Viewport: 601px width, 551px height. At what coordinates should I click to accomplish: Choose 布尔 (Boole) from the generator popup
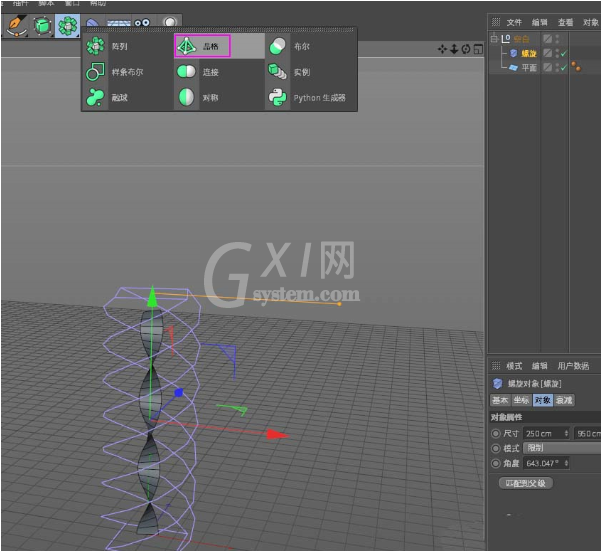coord(310,46)
